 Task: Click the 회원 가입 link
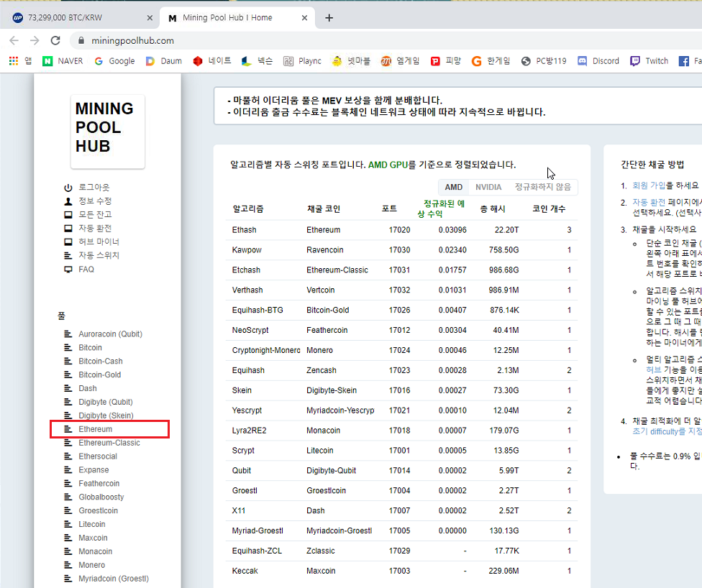[649, 185]
